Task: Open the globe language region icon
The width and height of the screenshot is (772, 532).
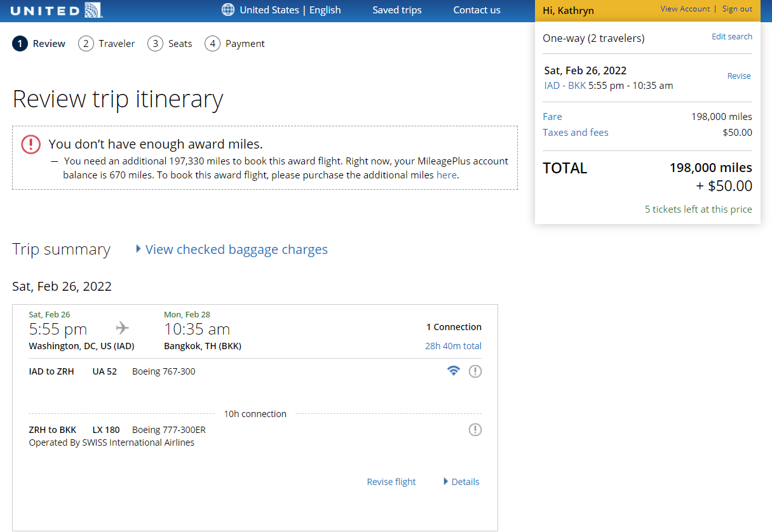Action: [x=227, y=10]
